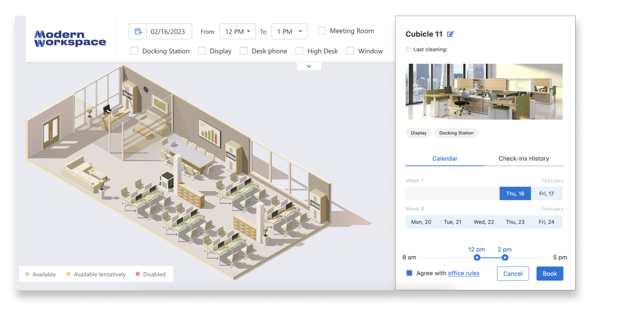Click the Modern Workspace logo

(x=70, y=38)
